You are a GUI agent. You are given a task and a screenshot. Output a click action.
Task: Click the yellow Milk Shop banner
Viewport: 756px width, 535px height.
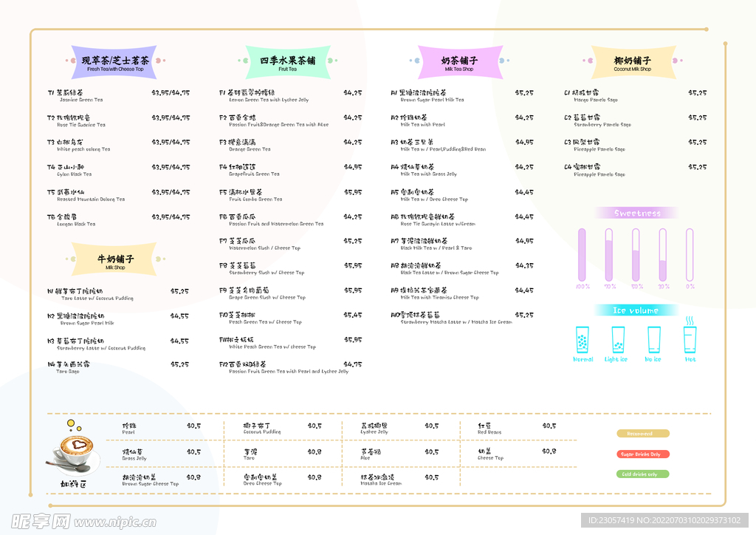pos(115,262)
